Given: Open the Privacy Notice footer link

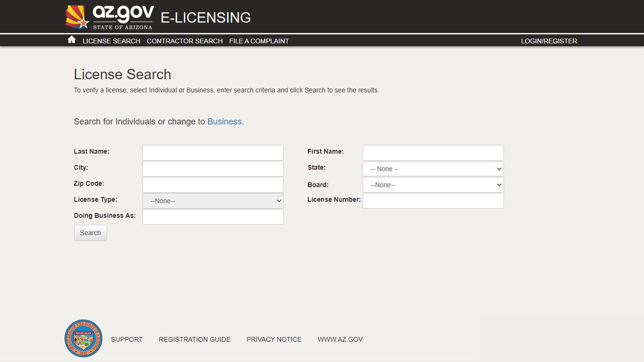Looking at the screenshot, I should pos(274,339).
